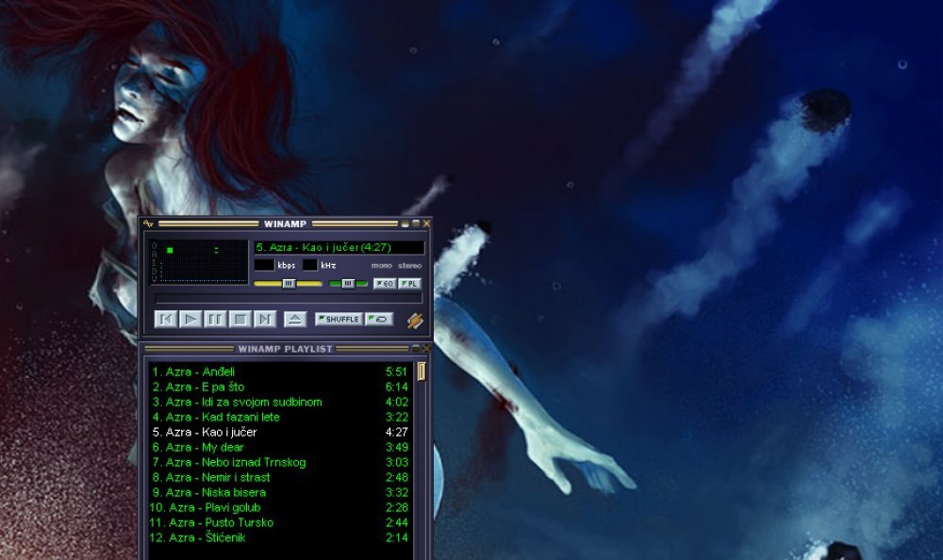The image size is (943, 560).
Task: Click the scrolling song title display
Action: (339, 247)
